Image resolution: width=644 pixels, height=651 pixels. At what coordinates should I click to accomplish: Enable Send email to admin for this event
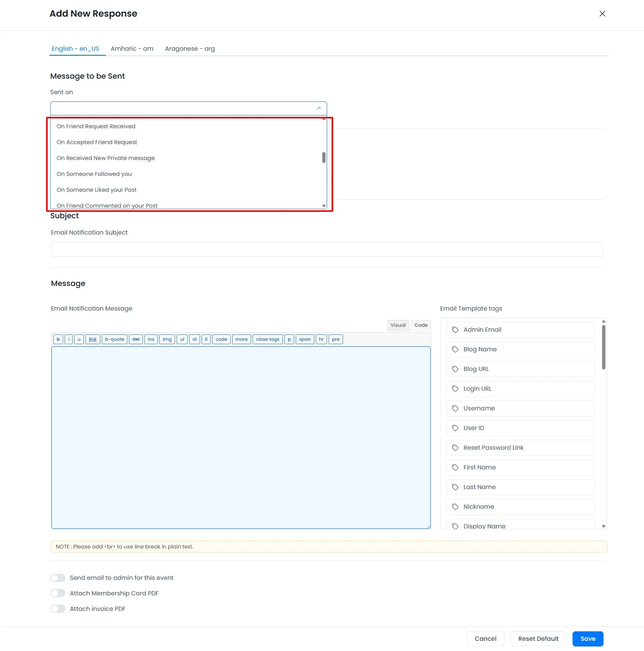pyautogui.click(x=58, y=578)
